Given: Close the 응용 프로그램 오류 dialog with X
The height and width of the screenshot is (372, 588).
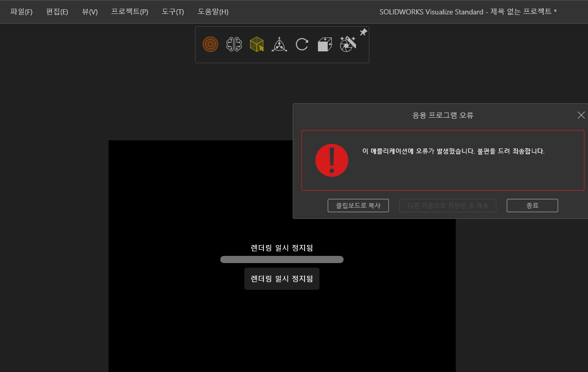Looking at the screenshot, I should [x=581, y=115].
